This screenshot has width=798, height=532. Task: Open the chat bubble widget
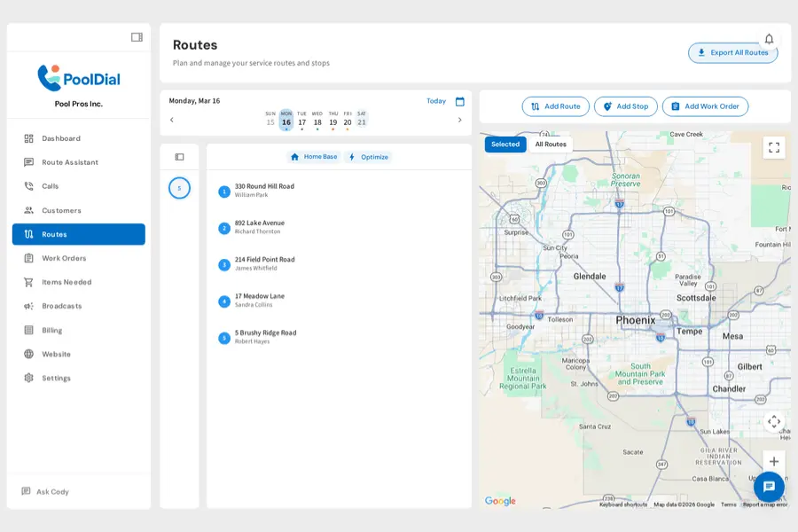pos(769,486)
